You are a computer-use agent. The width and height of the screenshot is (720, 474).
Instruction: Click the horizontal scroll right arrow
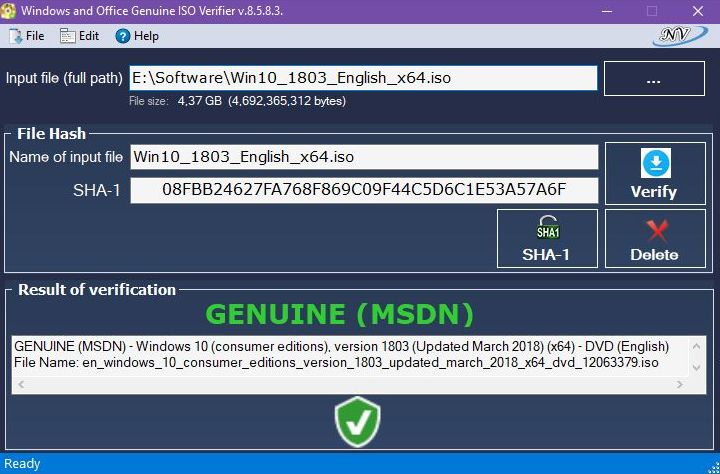pos(680,384)
